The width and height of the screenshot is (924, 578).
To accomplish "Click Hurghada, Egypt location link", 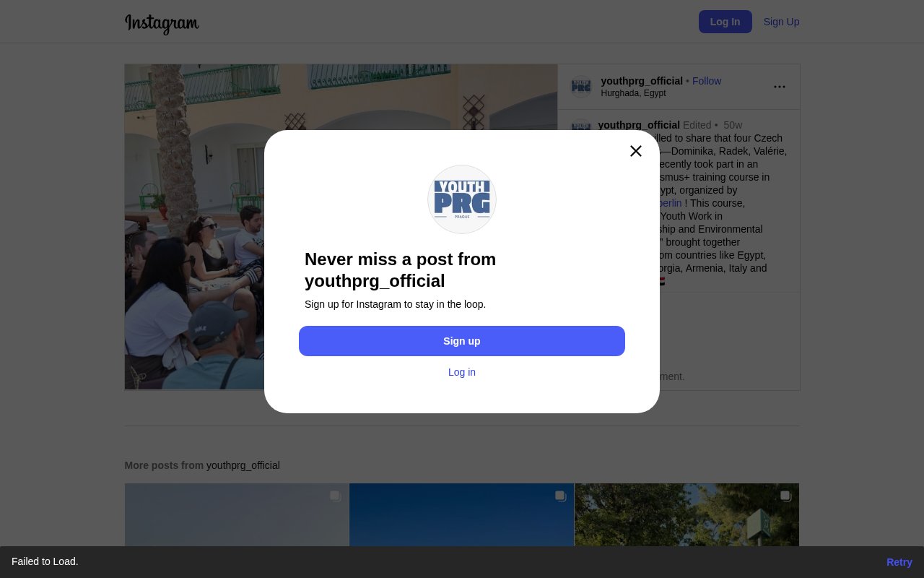I will point(633,93).
